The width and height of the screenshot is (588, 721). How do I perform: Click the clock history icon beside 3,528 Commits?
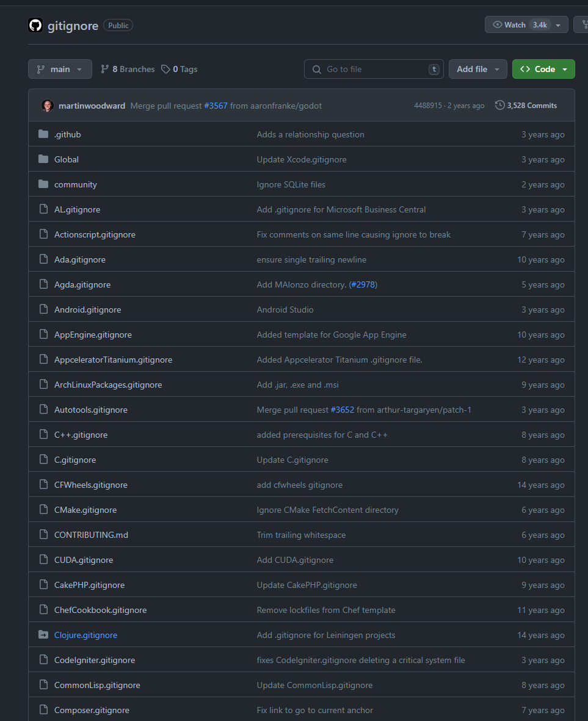(x=499, y=105)
